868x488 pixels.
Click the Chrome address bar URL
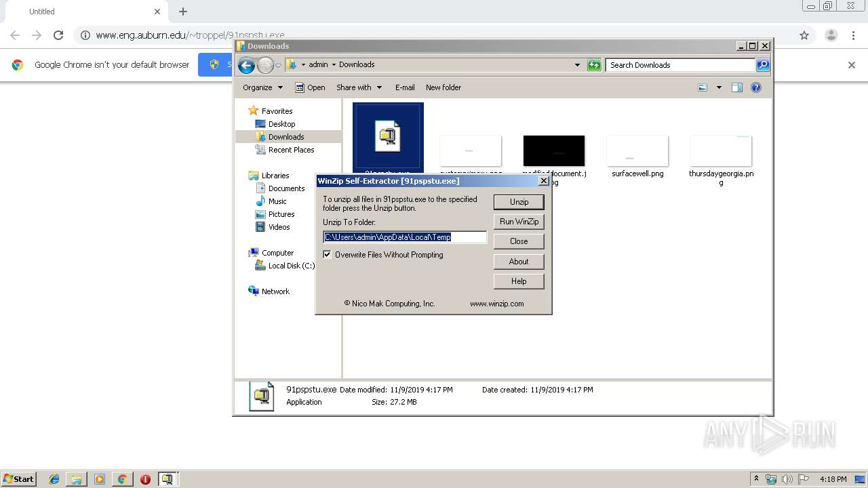pos(190,35)
